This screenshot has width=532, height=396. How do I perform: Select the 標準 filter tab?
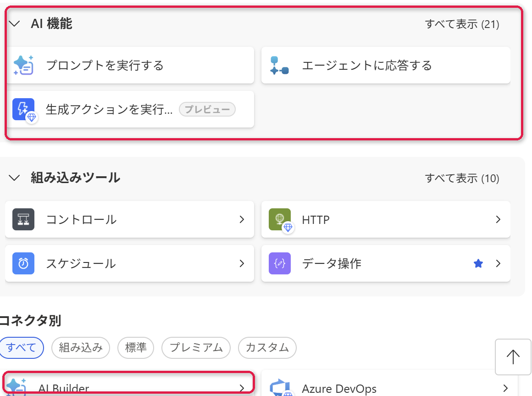136,347
